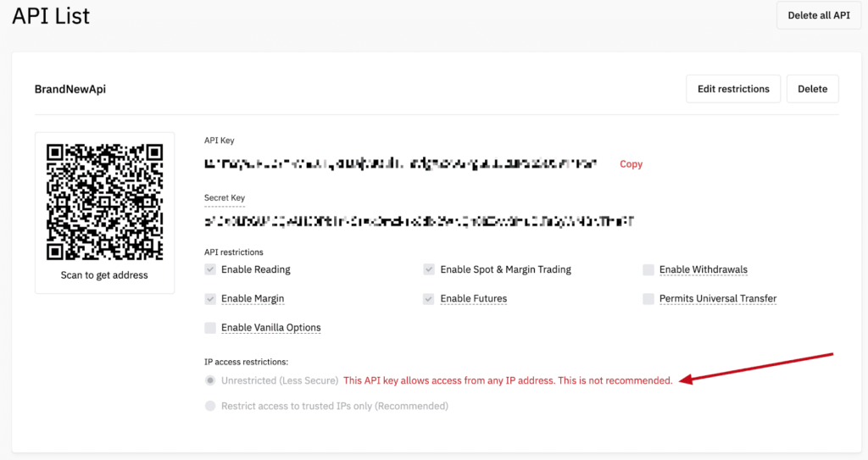
Task: Click the QR code image
Action: [104, 202]
